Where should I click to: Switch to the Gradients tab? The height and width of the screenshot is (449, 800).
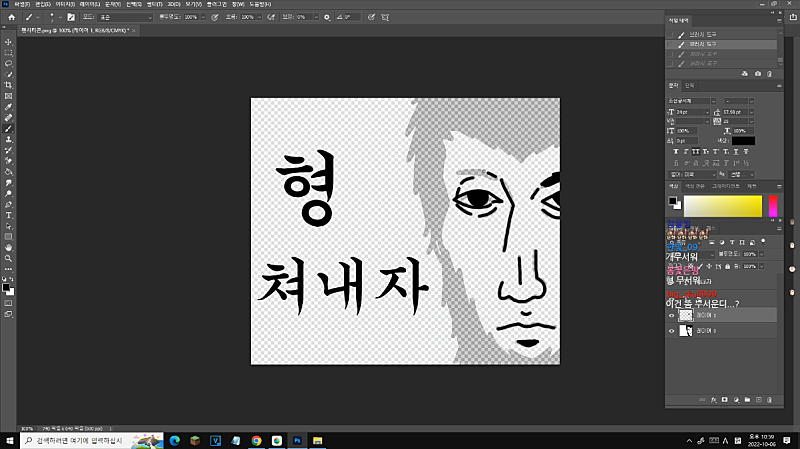(x=724, y=186)
